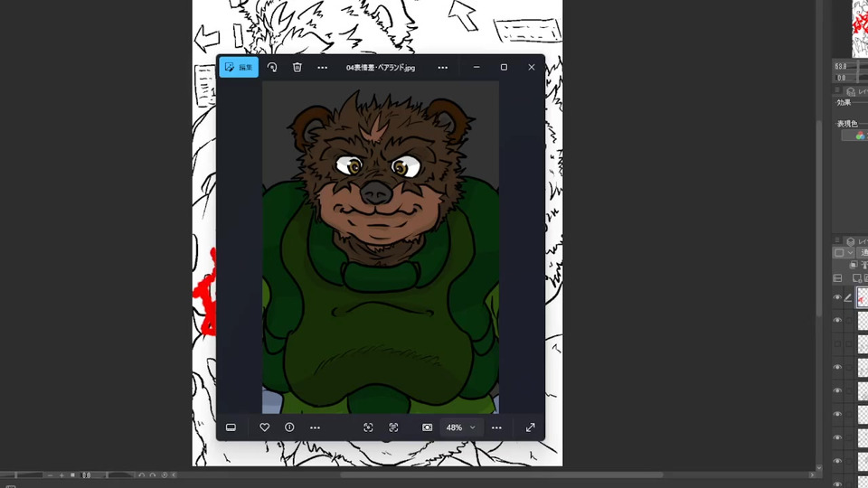Toggle the clip-to-layer-below icon in Layers panel

tap(854, 265)
